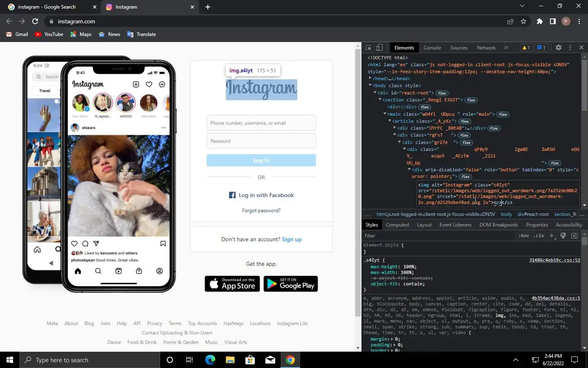Viewport: 588px width, 368px height.
Task: Expand the head element node
Action: pos(370,78)
